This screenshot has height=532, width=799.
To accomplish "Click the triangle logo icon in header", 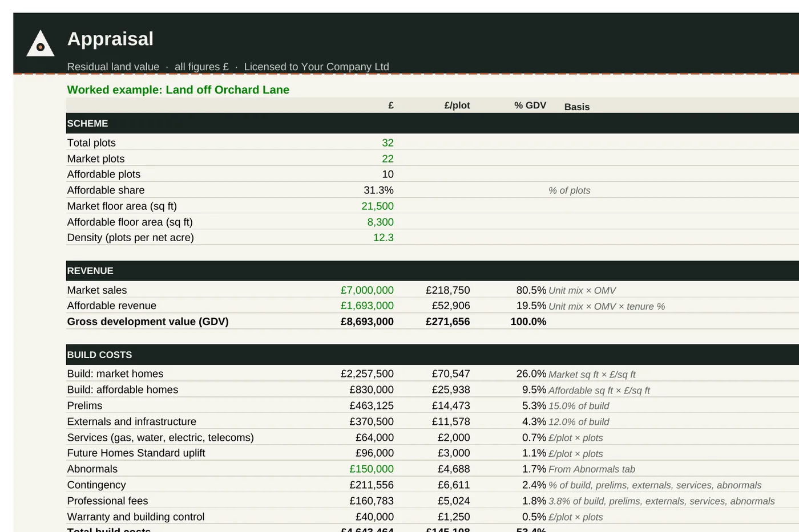I will pyautogui.click(x=41, y=43).
